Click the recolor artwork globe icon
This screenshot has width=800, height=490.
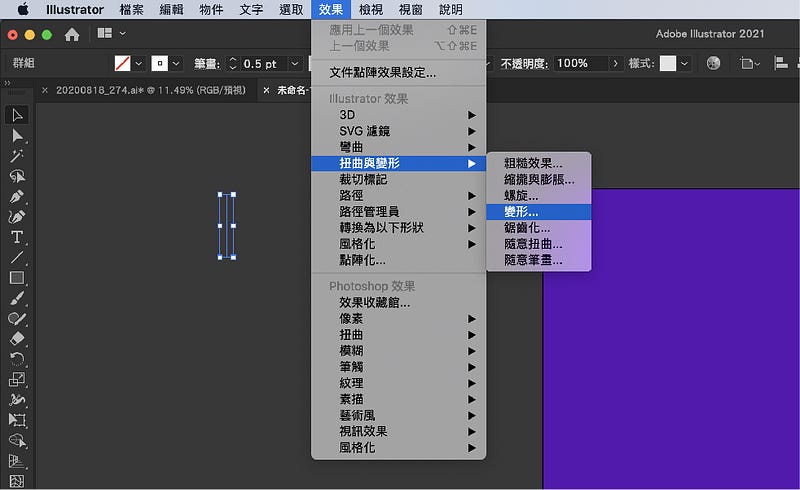(x=713, y=63)
